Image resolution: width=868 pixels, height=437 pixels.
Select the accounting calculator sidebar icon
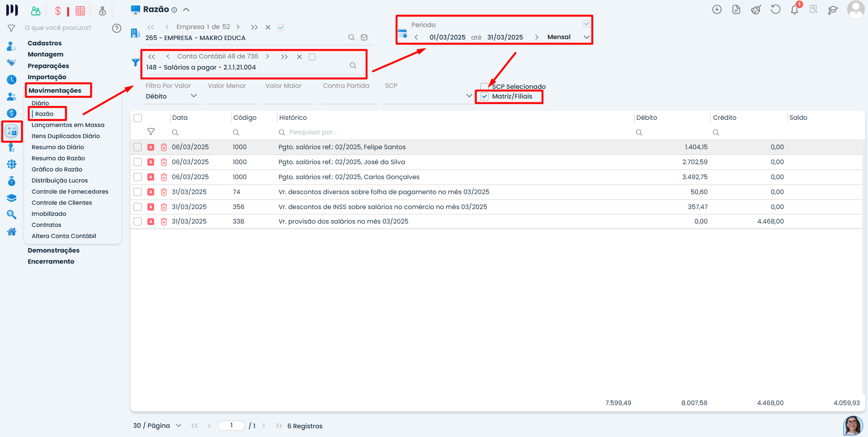tap(12, 131)
